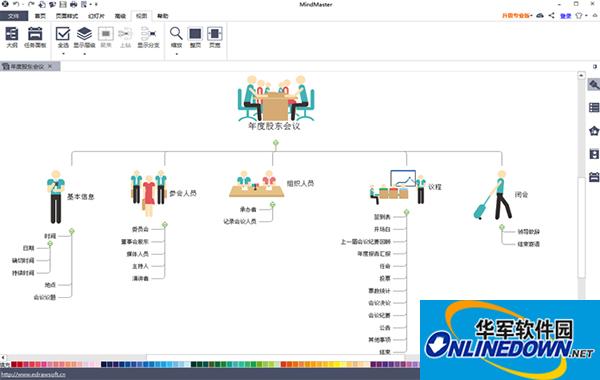Switch to the 首页 ribbon tab
This screenshot has height=380, width=600.
coord(40,16)
